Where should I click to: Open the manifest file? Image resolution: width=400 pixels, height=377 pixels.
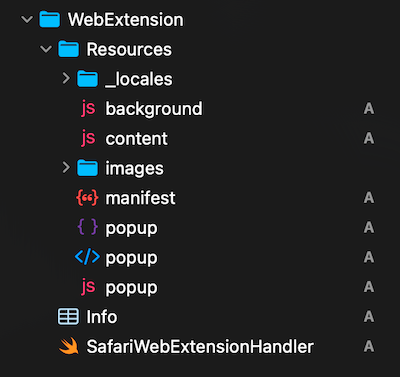(x=140, y=198)
